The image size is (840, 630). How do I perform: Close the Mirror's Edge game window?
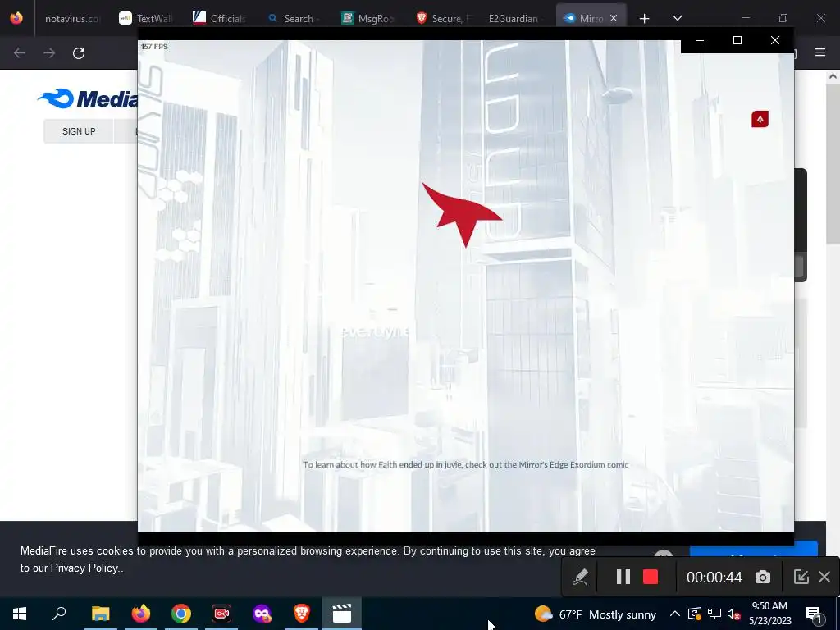tap(774, 40)
